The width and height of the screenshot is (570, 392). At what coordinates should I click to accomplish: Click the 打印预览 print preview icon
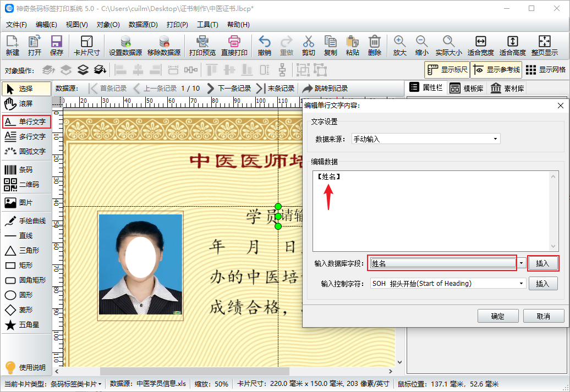pyautogui.click(x=202, y=45)
